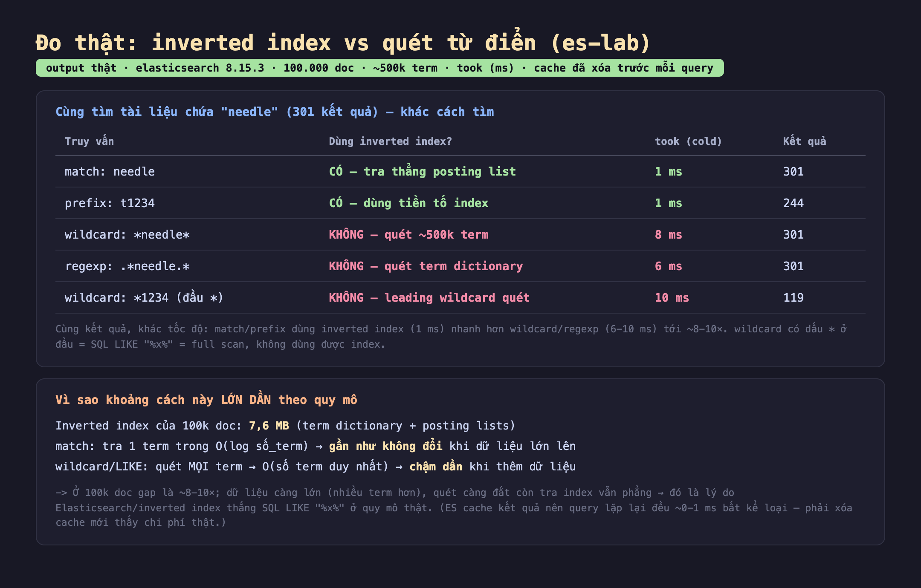
Task: Click the 'took (cold)' column header
Action: 688,141
